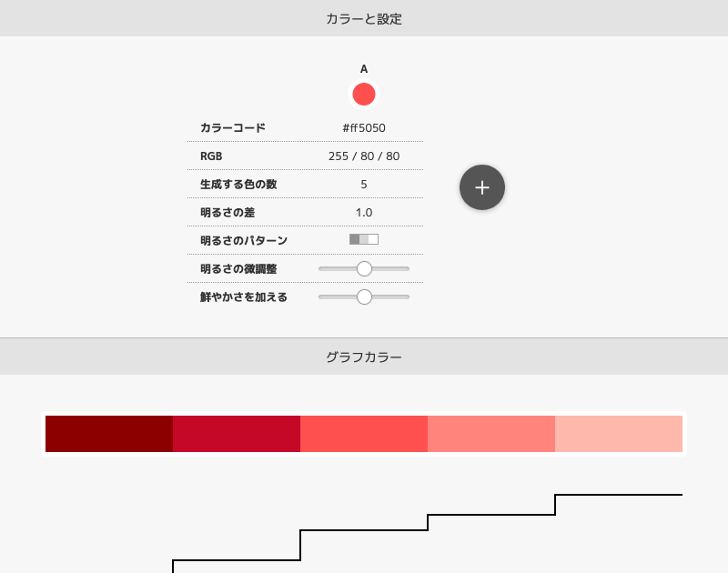The width and height of the screenshot is (728, 573).
Task: Click the red color circle labeled A
Action: [364, 94]
